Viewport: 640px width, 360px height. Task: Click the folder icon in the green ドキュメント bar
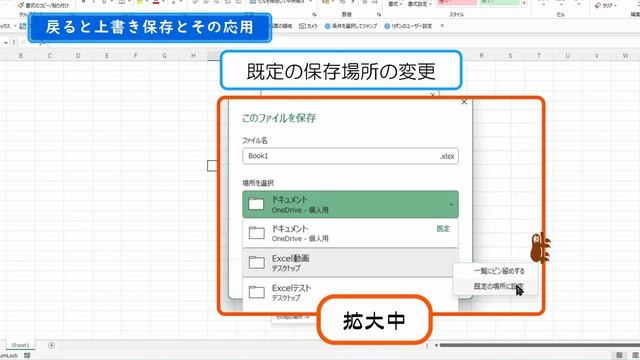pyautogui.click(x=256, y=204)
